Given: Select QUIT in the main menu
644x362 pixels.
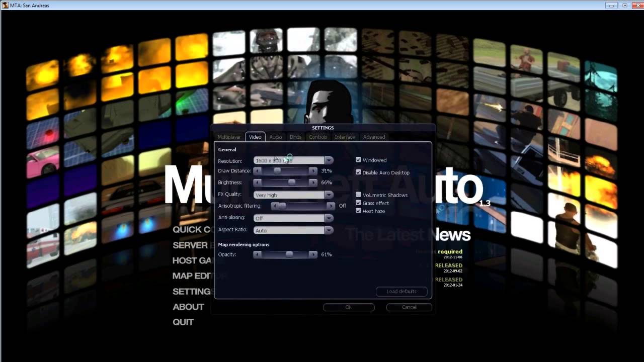Looking at the screenshot, I should point(183,322).
